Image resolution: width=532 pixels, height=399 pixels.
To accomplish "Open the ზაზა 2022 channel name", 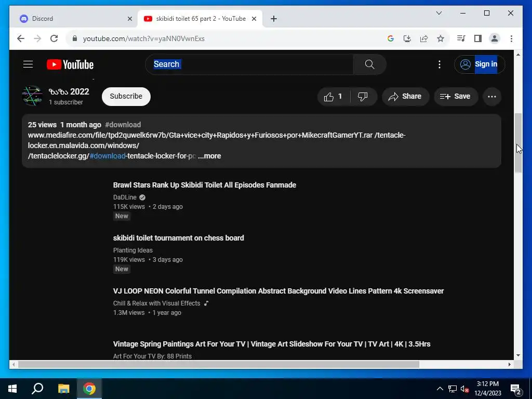I will (x=69, y=91).
